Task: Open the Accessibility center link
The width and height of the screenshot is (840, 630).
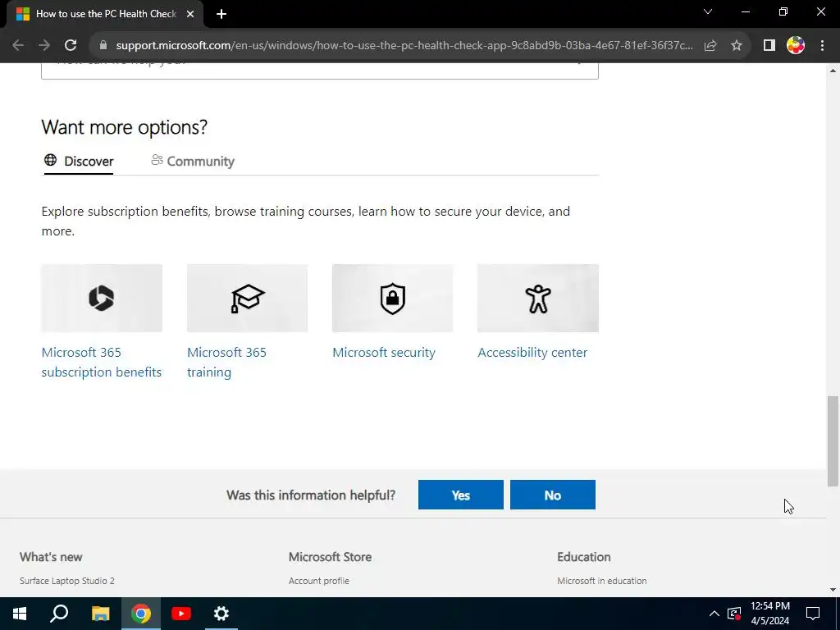Action: [x=532, y=353]
